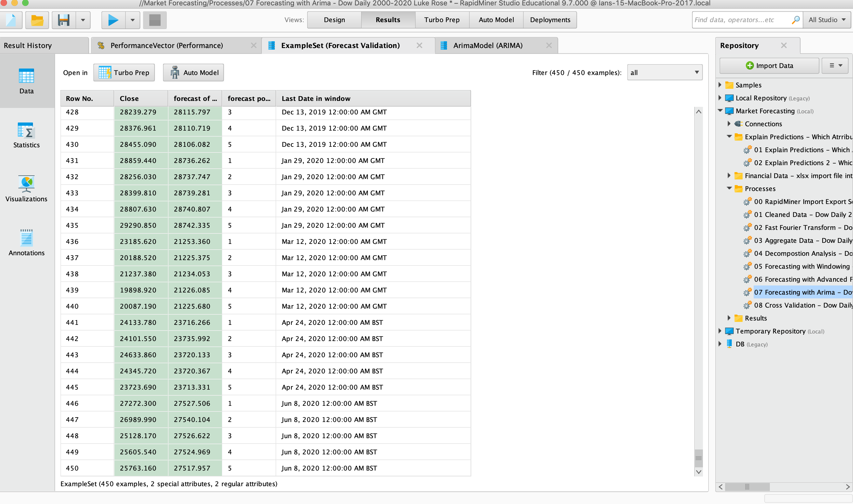The height and width of the screenshot is (504, 853).
Task: Expand the Financial Data folder
Action: (729, 176)
